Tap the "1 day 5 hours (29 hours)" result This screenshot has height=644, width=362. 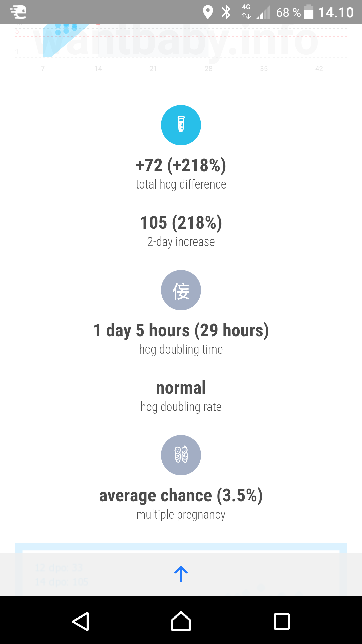[x=181, y=330]
